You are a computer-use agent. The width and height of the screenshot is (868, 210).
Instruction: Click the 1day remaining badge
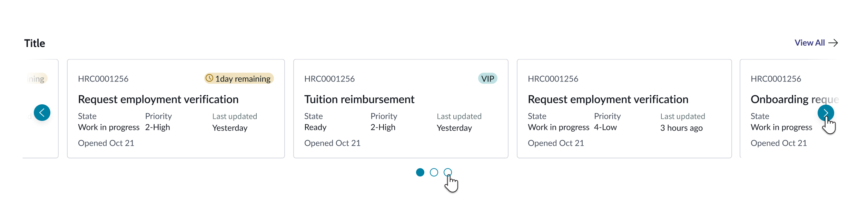pyautogui.click(x=239, y=79)
